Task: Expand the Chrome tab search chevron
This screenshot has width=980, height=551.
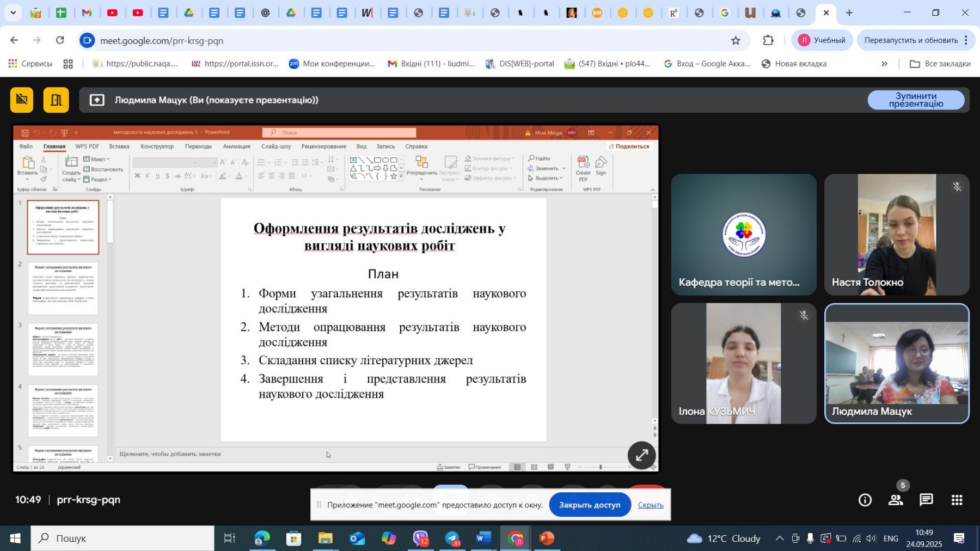Action: [13, 13]
